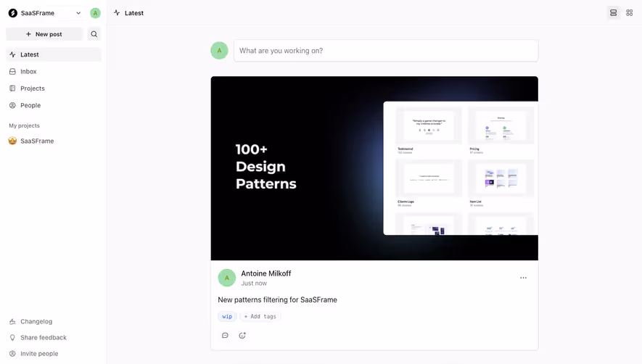
Task: Click the SaaSFrame workspace logo icon
Action: point(13,13)
